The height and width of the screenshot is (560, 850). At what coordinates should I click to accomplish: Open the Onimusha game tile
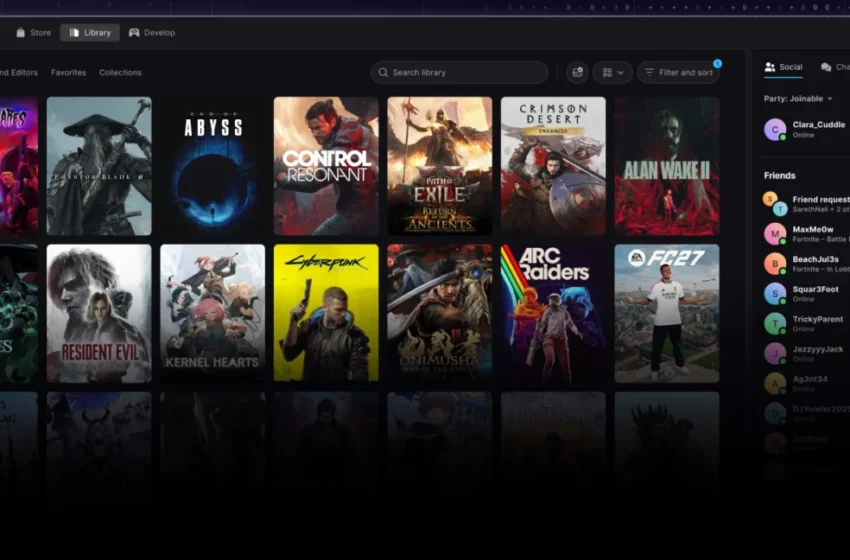click(x=440, y=313)
